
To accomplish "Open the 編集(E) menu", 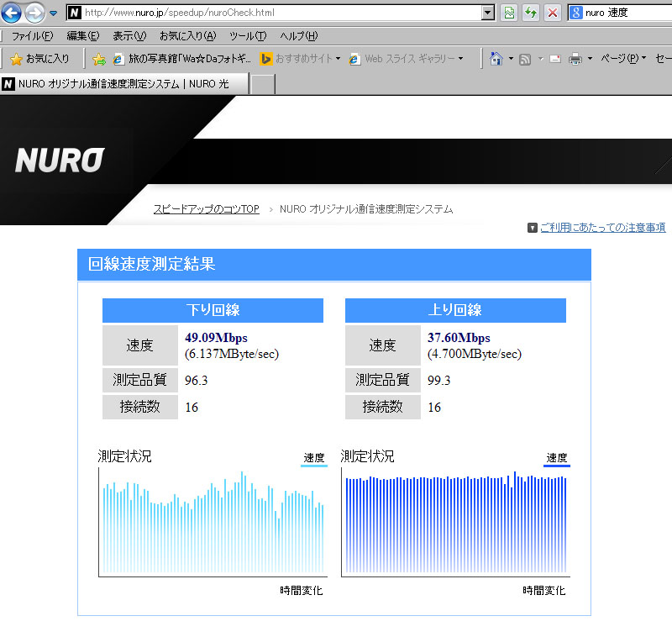I will [x=82, y=36].
